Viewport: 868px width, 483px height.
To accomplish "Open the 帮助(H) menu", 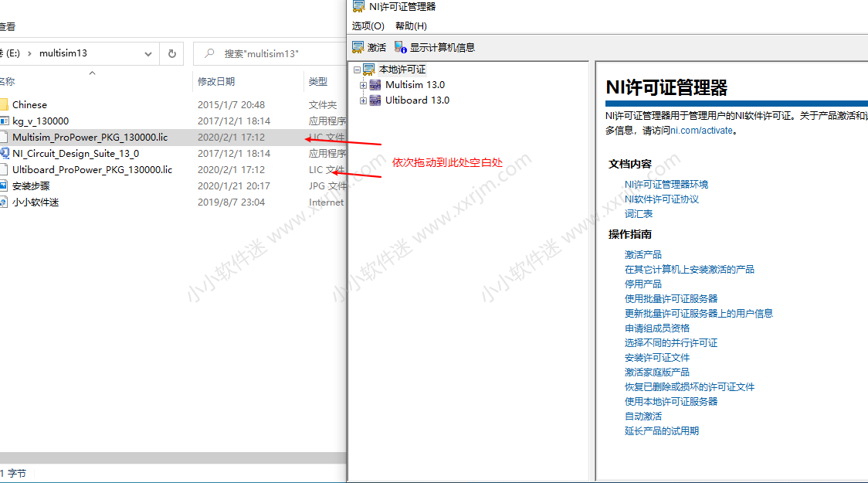I will point(411,26).
